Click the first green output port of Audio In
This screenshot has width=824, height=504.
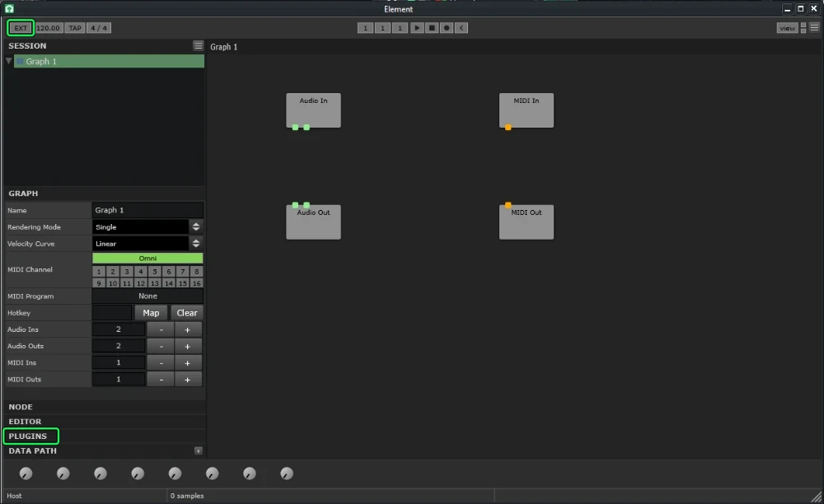click(295, 127)
